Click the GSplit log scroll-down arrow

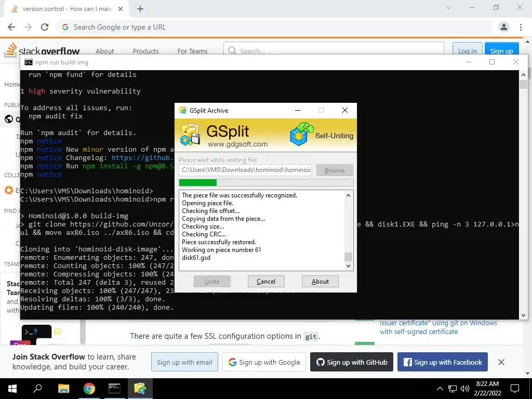[348, 266]
